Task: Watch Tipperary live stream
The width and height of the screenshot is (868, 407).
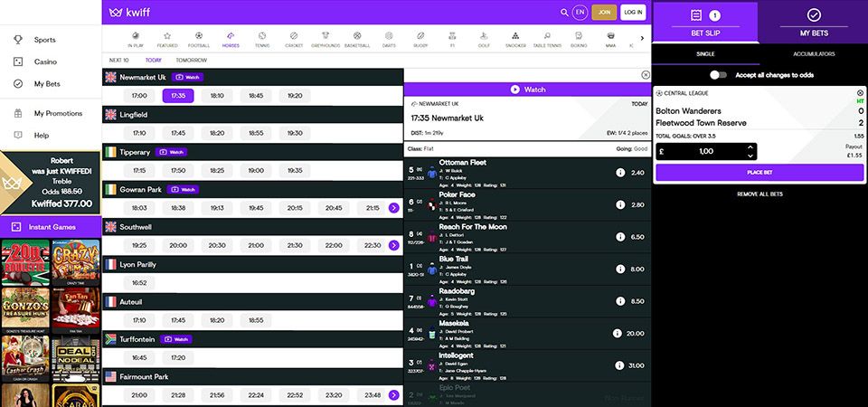Action: tap(171, 152)
